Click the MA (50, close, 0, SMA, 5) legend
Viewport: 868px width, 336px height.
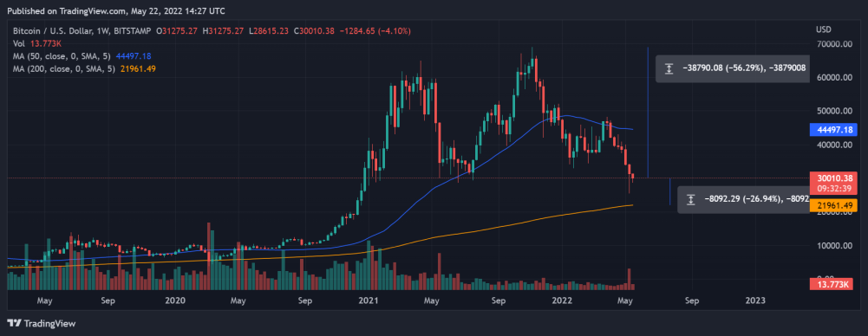pos(82,55)
